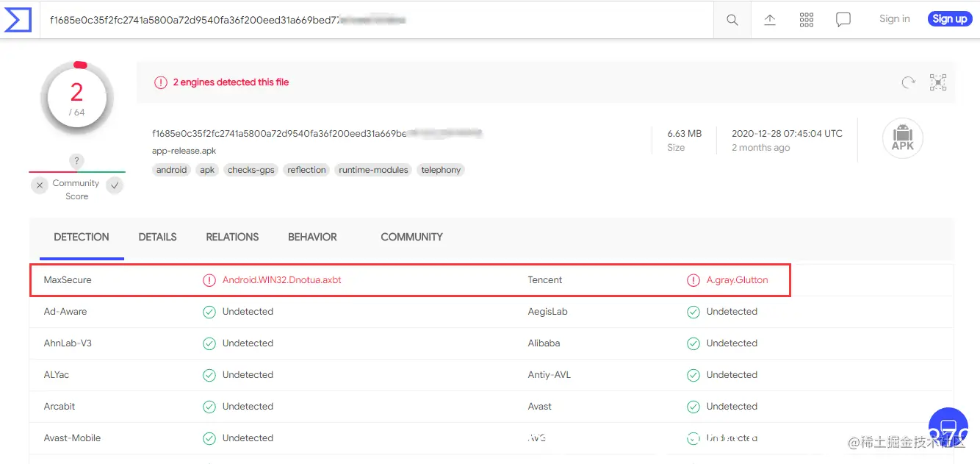Open the RELATIONS tab

coord(232,237)
